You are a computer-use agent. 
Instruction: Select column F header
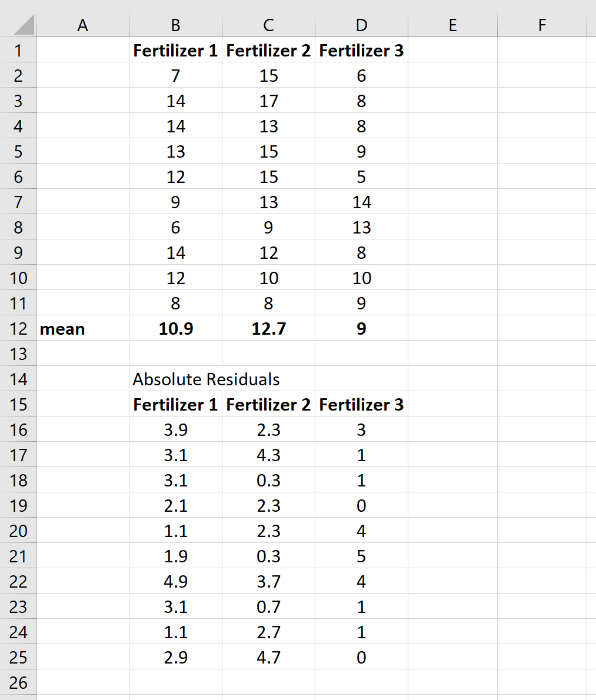pyautogui.click(x=542, y=25)
